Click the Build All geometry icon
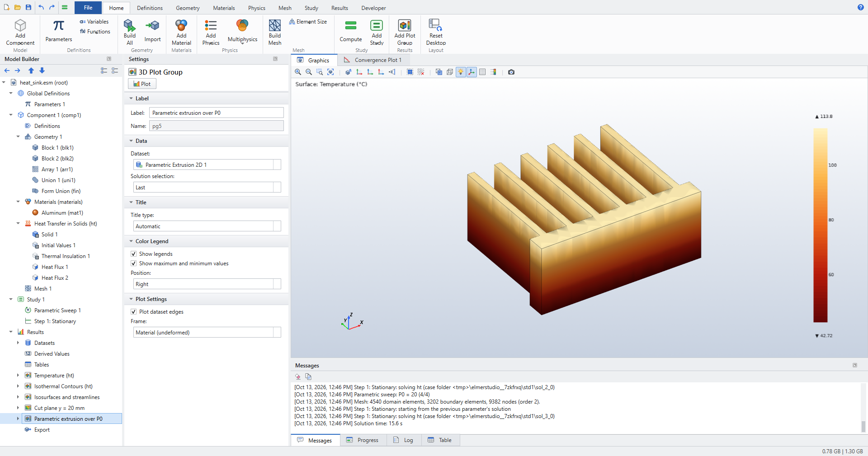Viewport: 868px width, 456px height. click(x=130, y=32)
